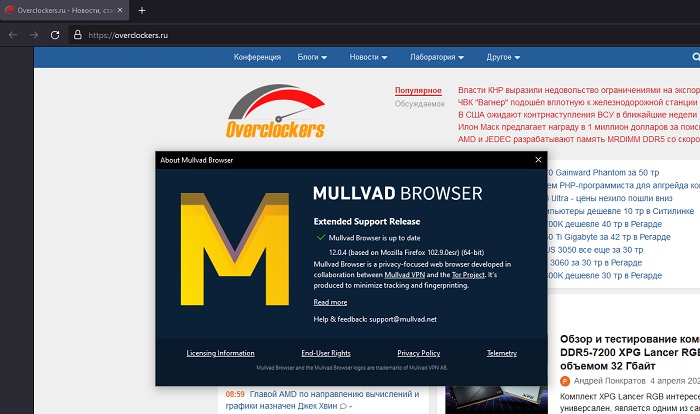Expand the Другое dropdown menu
Image resolution: width=700 pixels, height=414 pixels.
pyautogui.click(x=503, y=57)
